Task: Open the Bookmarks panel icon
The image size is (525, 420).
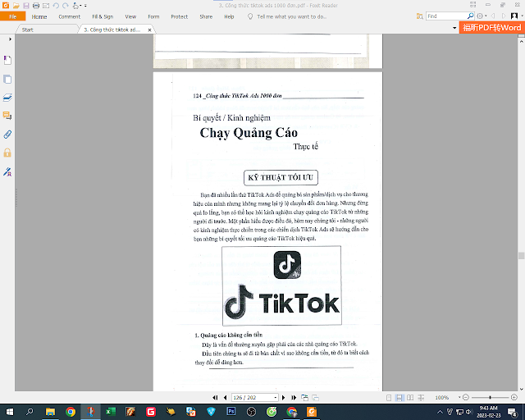Action: [x=7, y=60]
